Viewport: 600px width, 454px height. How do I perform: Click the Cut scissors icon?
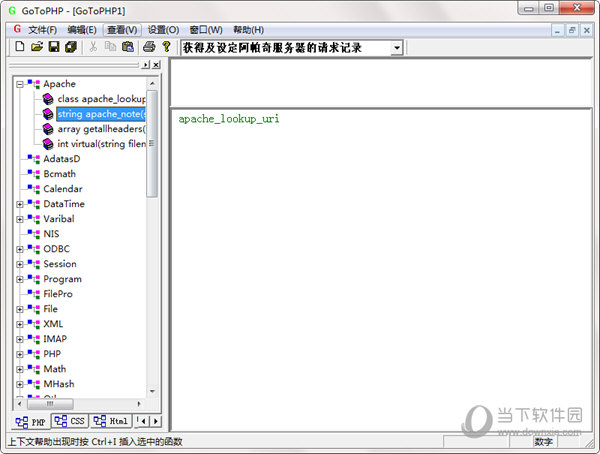pyautogui.click(x=93, y=47)
